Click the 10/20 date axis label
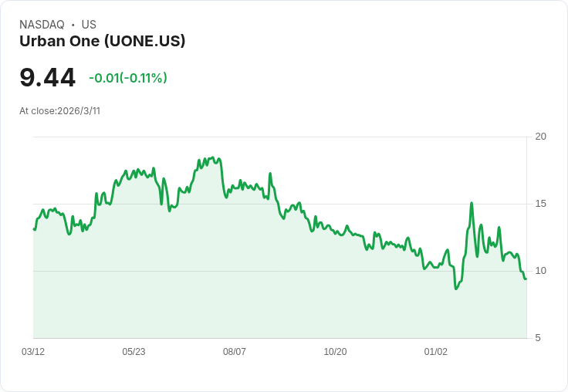568x392 pixels. [x=335, y=351]
